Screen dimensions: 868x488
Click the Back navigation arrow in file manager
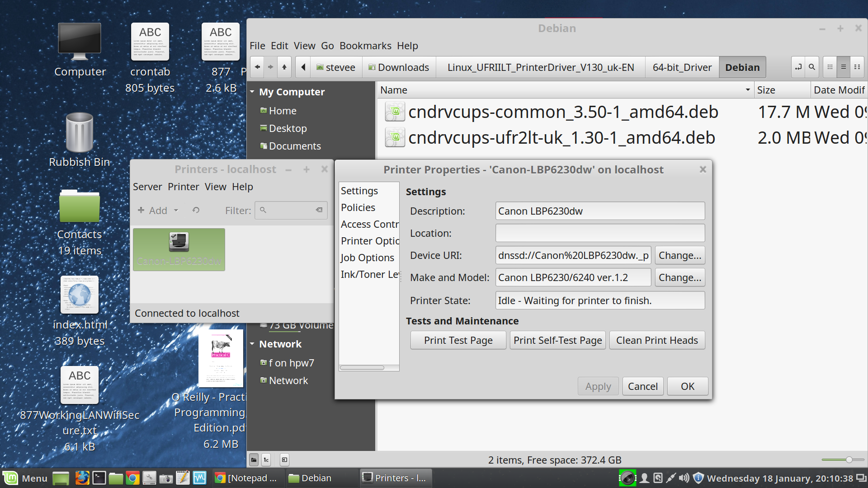click(x=257, y=67)
